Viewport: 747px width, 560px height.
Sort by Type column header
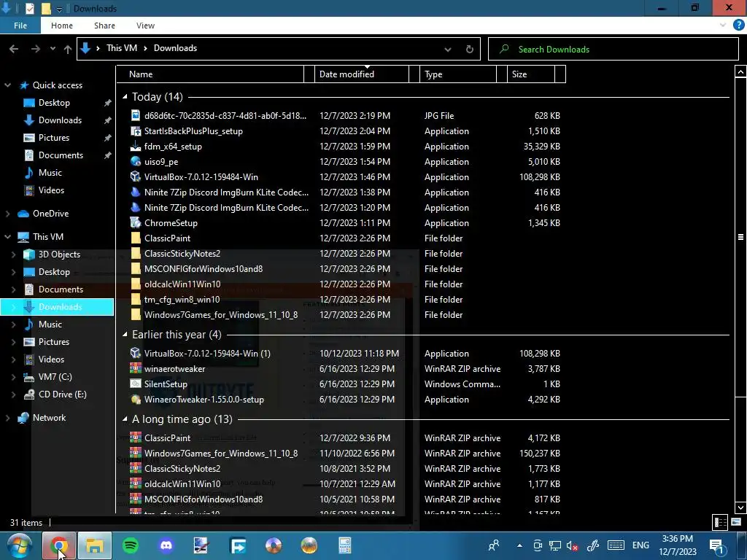(458, 74)
